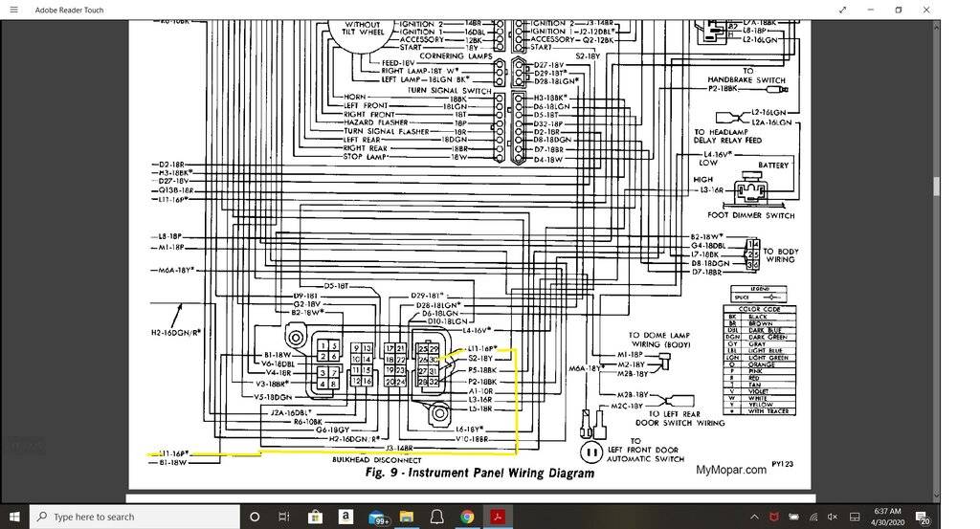The image size is (980, 529).
Task: Launch the Amazon app from the taskbar
Action: click(345, 517)
